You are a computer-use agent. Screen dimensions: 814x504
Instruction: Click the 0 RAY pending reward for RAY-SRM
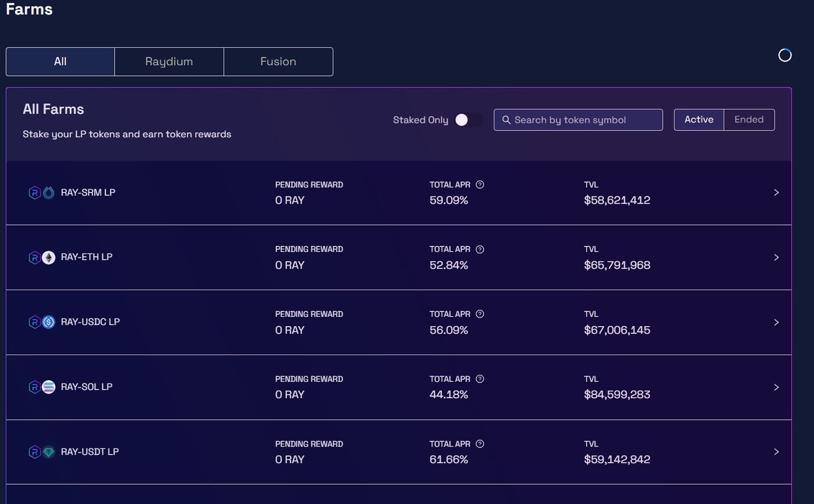tap(290, 200)
